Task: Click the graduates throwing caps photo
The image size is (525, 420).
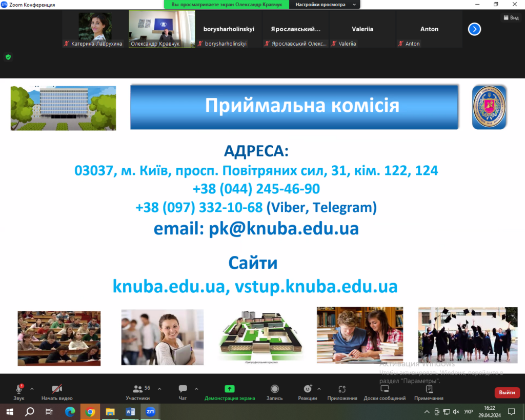Action: [468, 335]
